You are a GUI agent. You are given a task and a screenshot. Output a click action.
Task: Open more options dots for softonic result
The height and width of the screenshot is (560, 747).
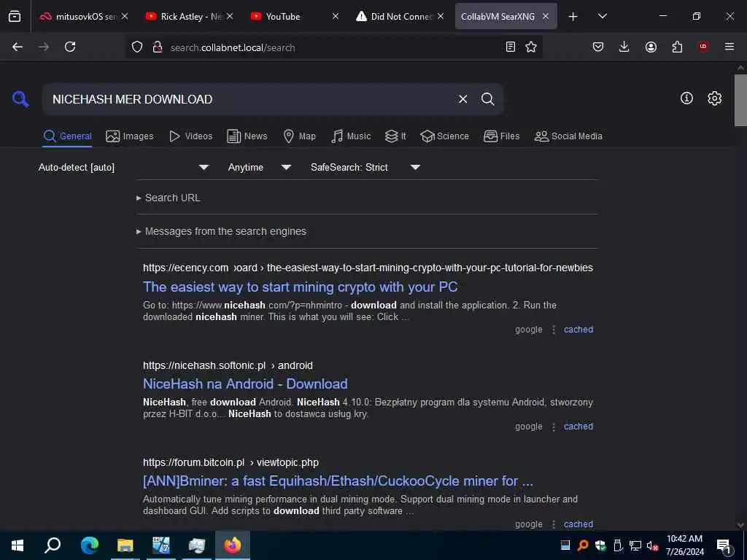pos(553,427)
